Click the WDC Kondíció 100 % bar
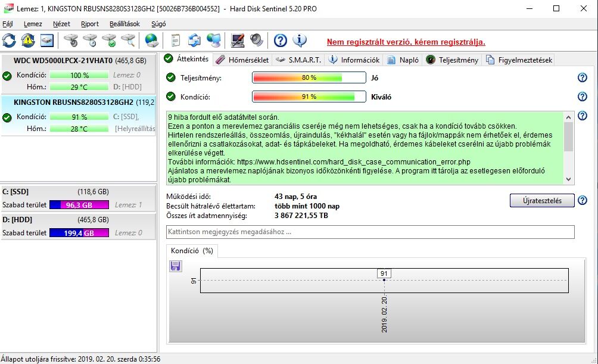Viewport: 598px width, 364px height. (x=79, y=75)
